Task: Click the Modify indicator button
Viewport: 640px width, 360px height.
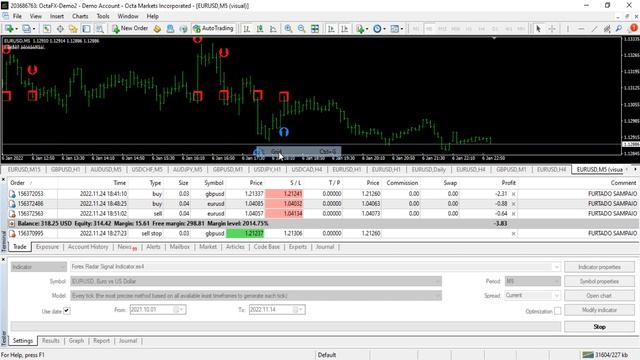Action: coord(599,310)
